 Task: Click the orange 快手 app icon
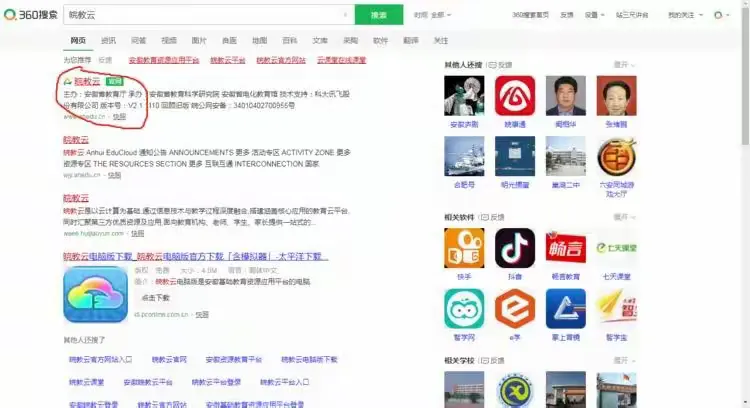pyautogui.click(x=464, y=248)
